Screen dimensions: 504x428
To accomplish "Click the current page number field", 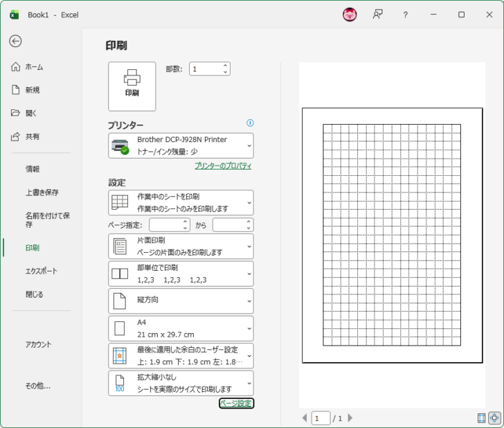I will [x=321, y=418].
